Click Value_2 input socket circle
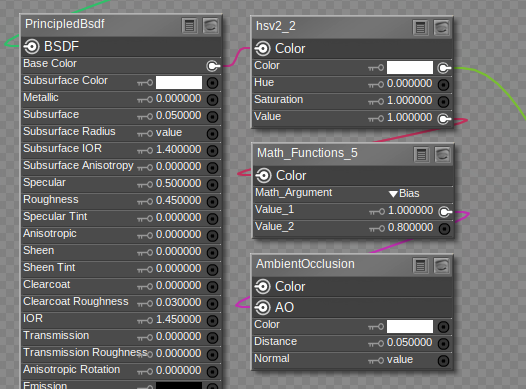This screenshot has width=526, height=389. [444, 229]
